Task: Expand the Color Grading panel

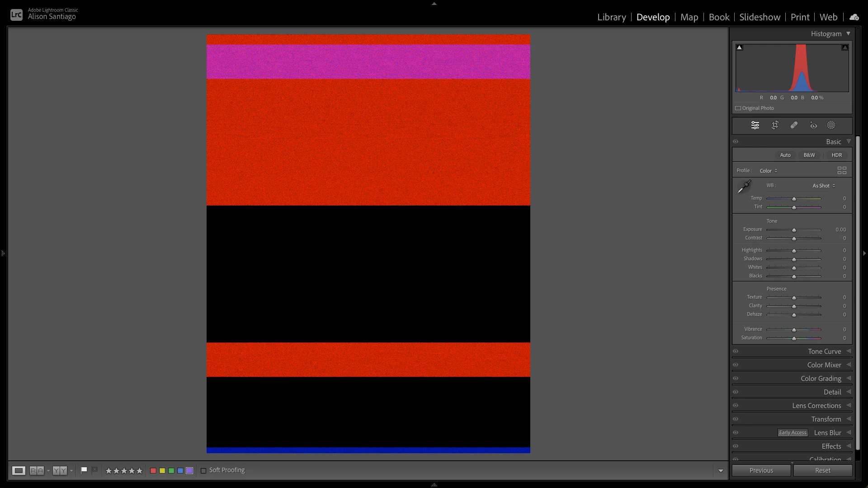Action: 821,378
